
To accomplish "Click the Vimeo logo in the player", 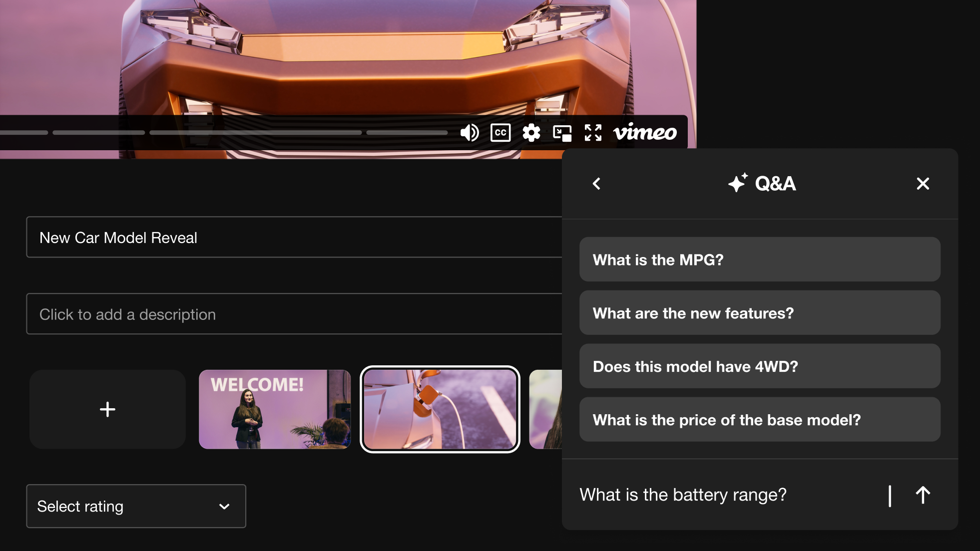I will [x=645, y=132].
